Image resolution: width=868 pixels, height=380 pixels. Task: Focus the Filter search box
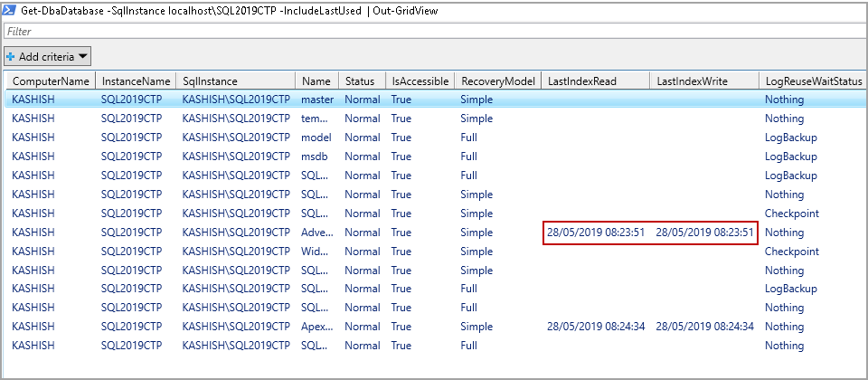tap(434, 32)
